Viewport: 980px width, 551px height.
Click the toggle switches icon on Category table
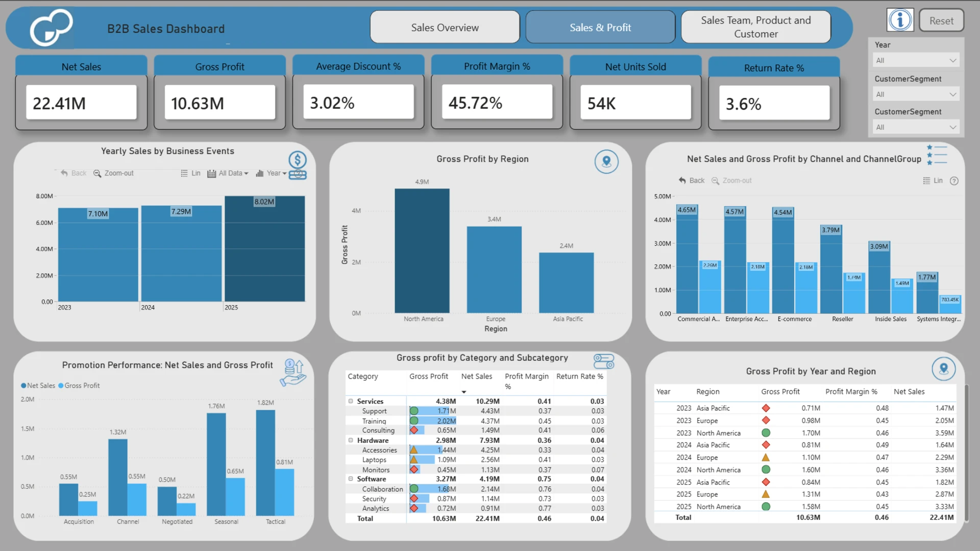click(x=604, y=361)
